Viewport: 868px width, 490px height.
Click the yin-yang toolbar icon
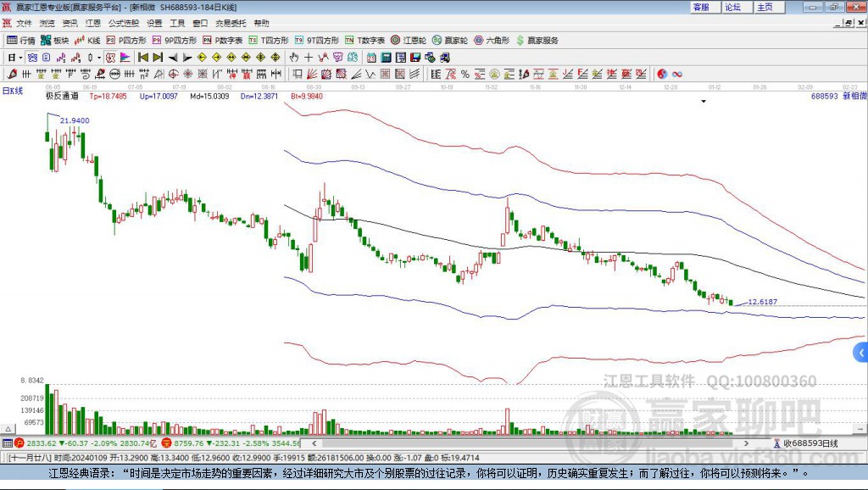tap(662, 74)
